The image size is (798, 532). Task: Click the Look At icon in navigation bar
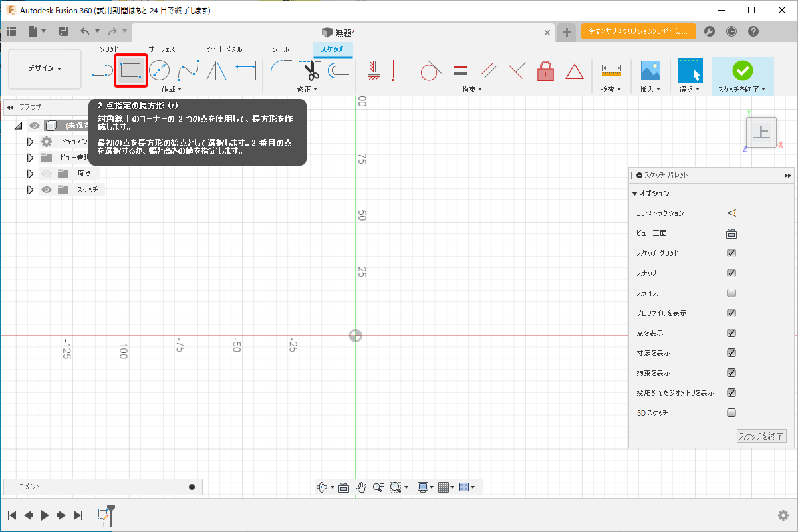click(x=344, y=487)
